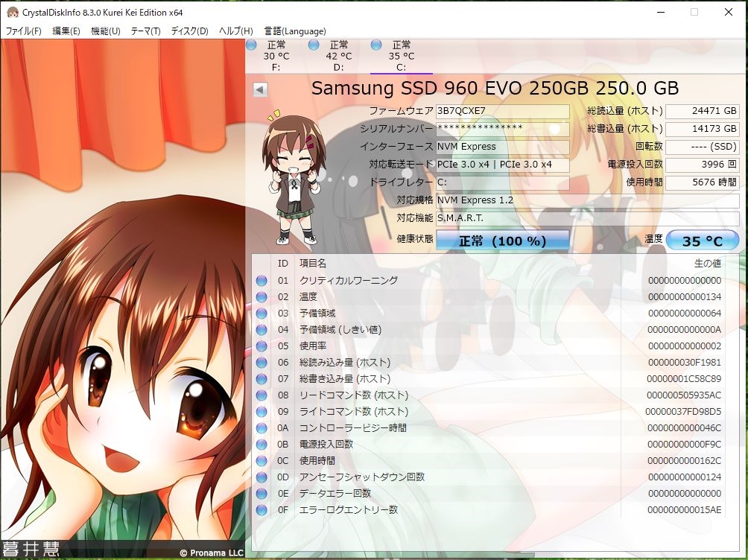Click status orb of ライトコマンド数 row
Image resolution: width=748 pixels, height=560 pixels.
pyautogui.click(x=262, y=412)
